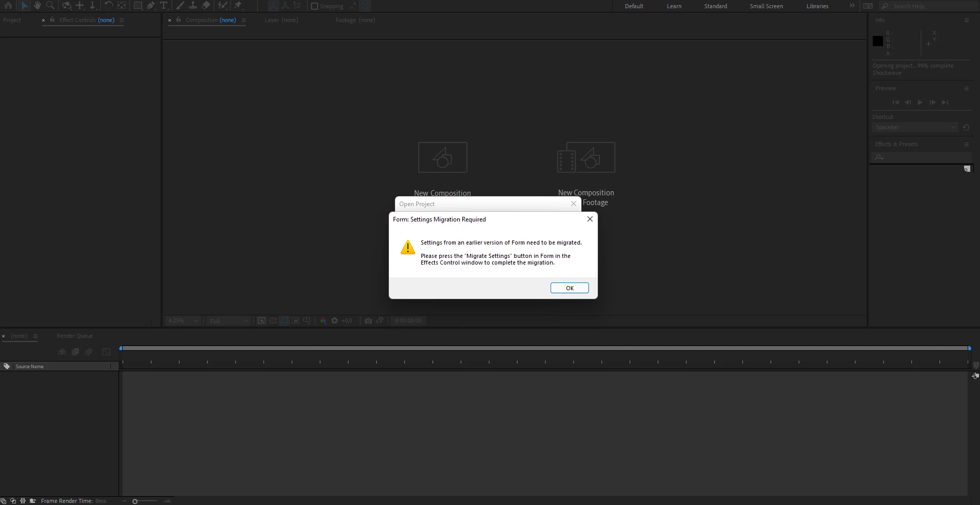This screenshot has height=505, width=980.
Task: Click the Home icon in the toolbar
Action: click(8, 6)
